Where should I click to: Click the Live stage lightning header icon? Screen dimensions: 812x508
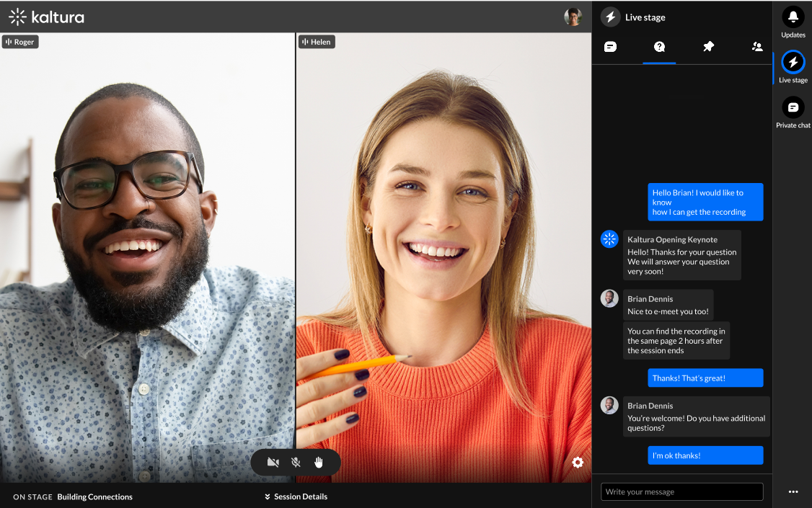click(611, 17)
